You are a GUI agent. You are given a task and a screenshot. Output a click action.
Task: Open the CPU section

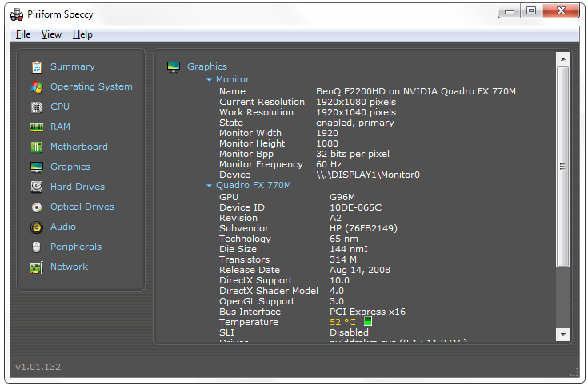[x=60, y=107]
